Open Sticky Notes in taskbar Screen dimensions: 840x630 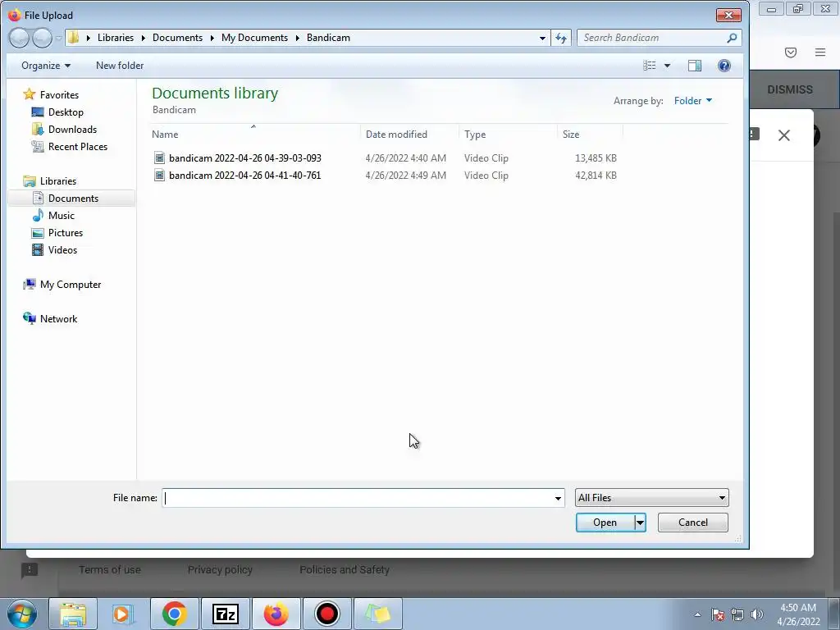point(377,614)
